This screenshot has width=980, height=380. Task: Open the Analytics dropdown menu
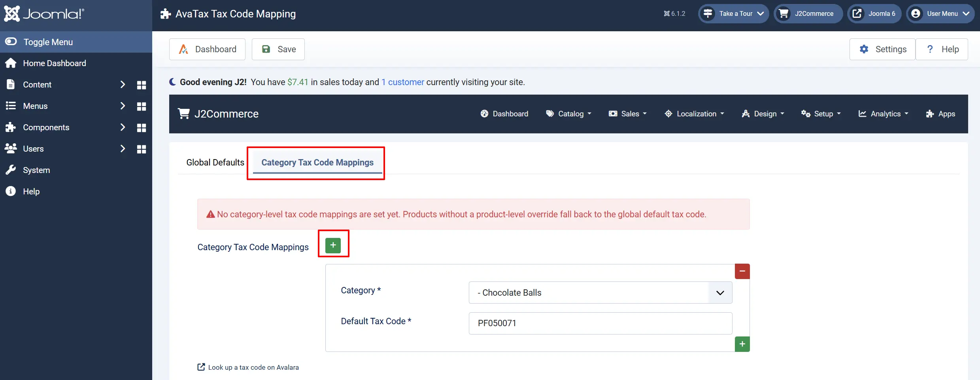884,114
